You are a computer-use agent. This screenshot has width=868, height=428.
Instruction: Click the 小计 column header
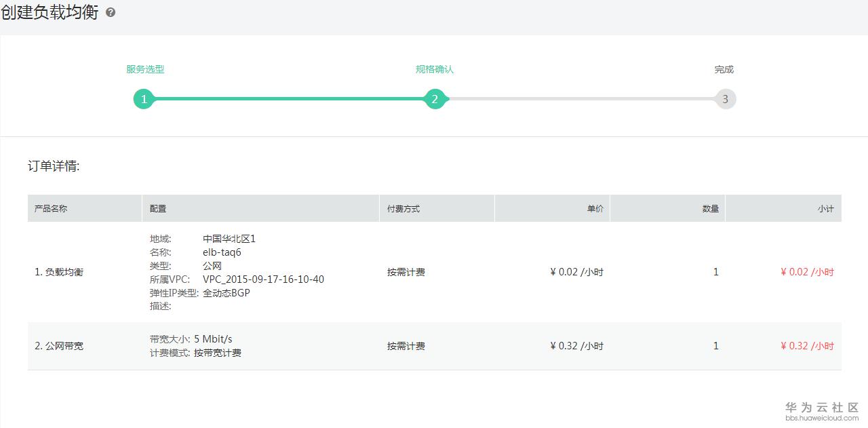(825, 208)
